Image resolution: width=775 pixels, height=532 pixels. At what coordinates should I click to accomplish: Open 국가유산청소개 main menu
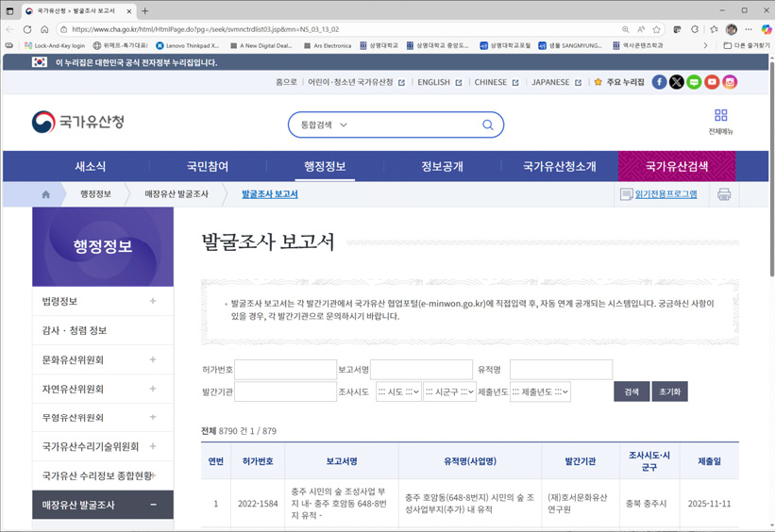(x=560, y=166)
